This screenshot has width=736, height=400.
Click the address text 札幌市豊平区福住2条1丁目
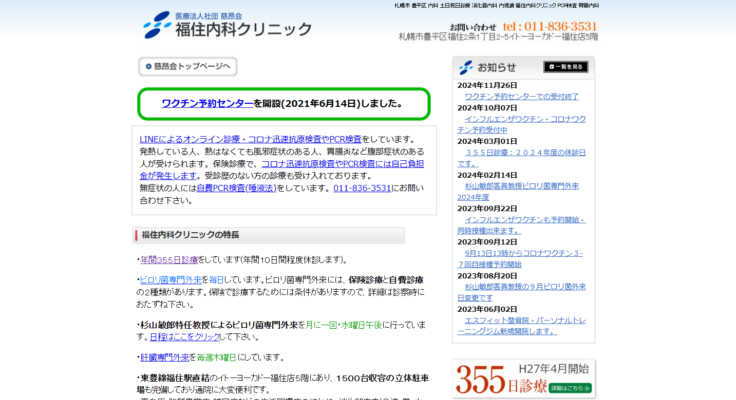498,37
